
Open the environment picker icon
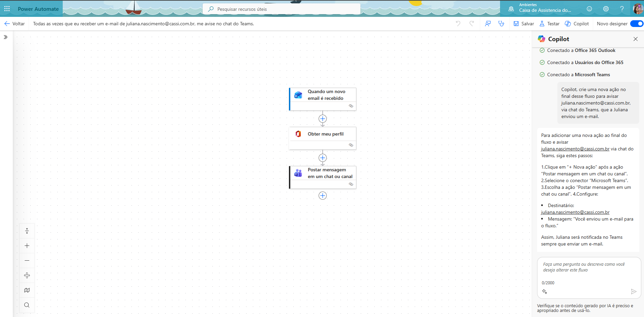(x=511, y=9)
